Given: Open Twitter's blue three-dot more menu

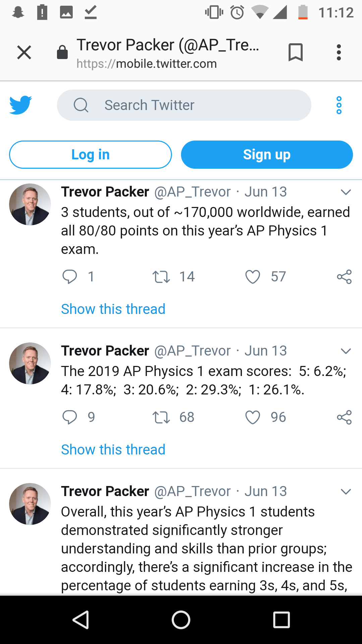Looking at the screenshot, I should pos(339,105).
